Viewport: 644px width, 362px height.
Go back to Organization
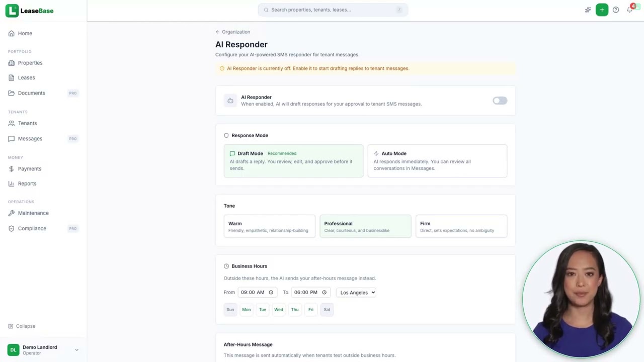233,32
